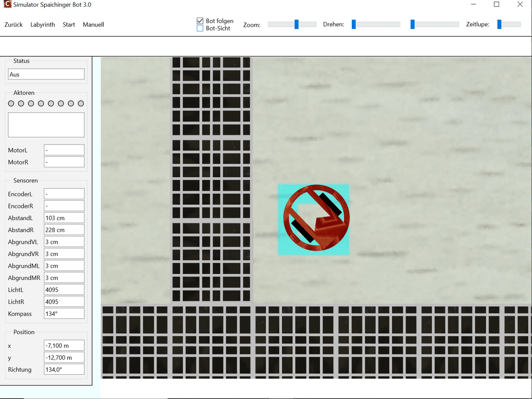Select the AbstandL field showing 103 cm
Viewport: 532px width, 399px height.
coord(64,218)
